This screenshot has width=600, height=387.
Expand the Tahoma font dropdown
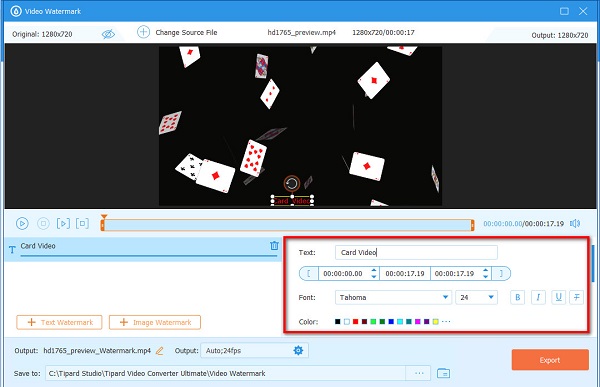click(393, 297)
